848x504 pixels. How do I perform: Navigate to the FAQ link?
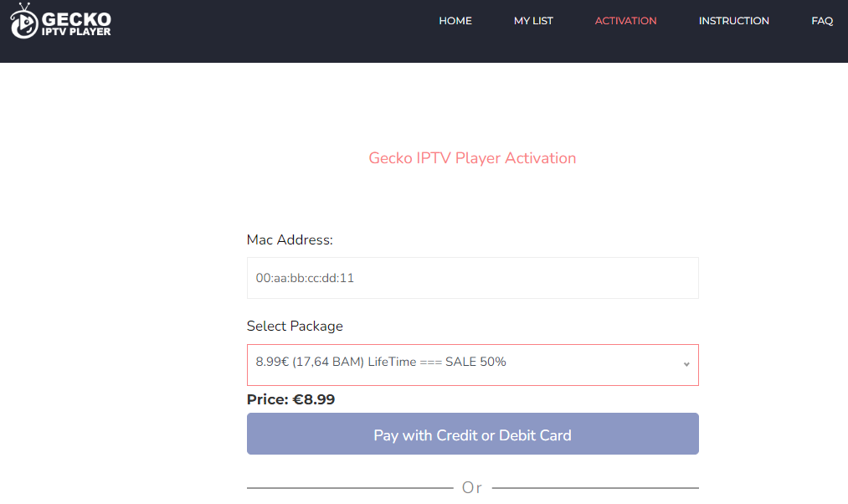pos(822,21)
